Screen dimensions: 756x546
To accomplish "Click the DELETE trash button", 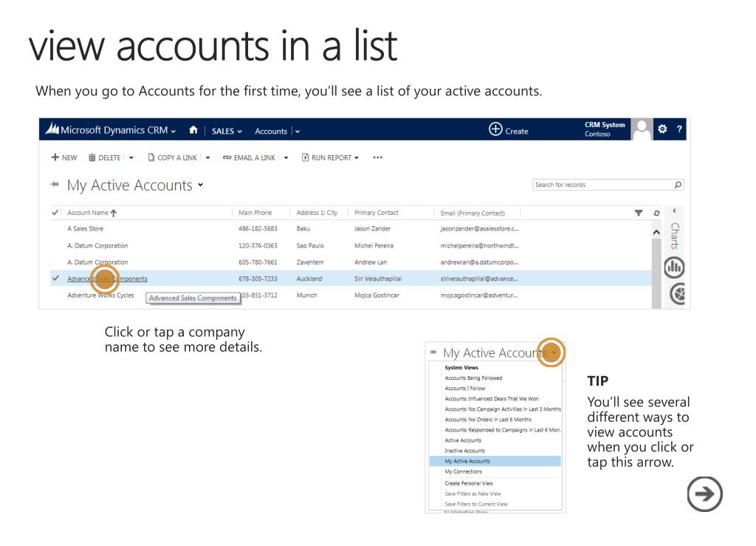I will click(104, 157).
